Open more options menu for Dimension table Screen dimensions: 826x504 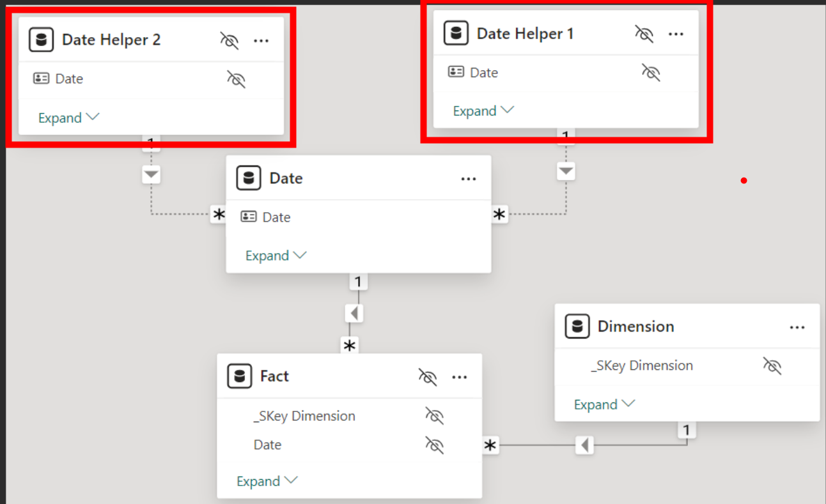coord(797,327)
